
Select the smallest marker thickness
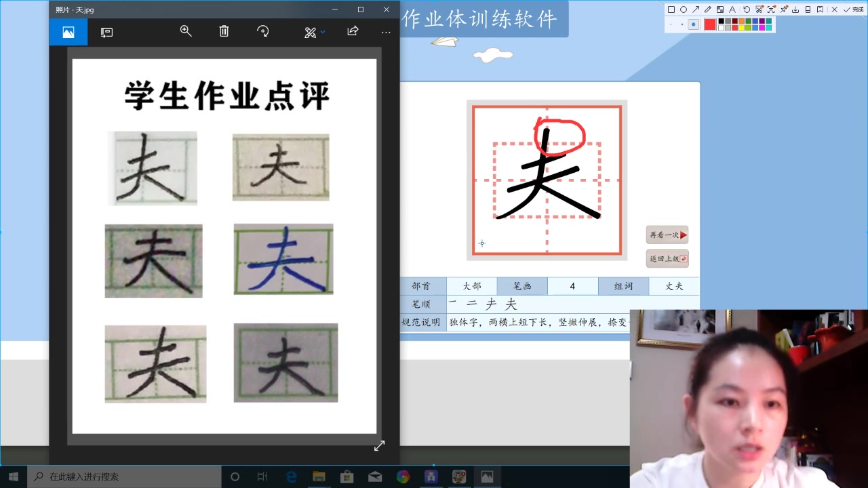[671, 24]
